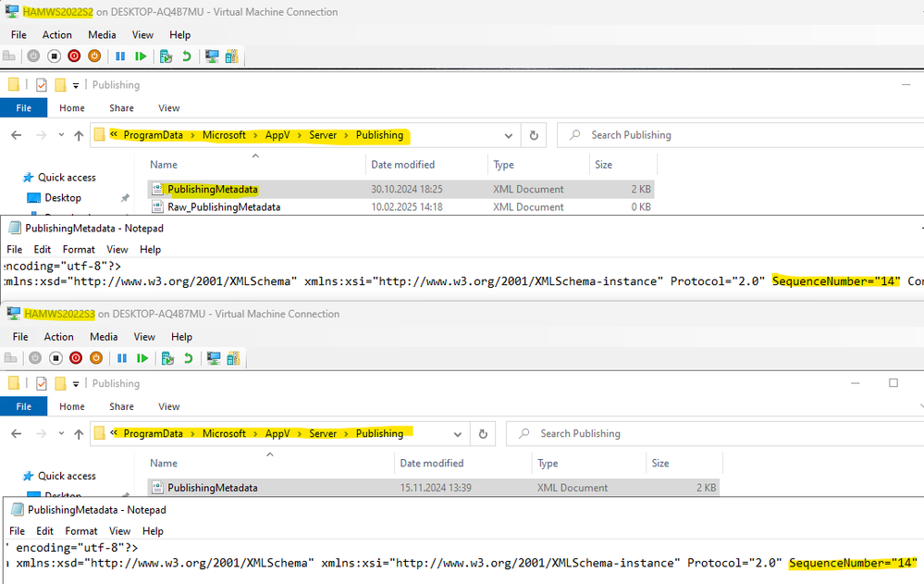Screen dimensions: 924x584
Task: Click ProgramData breadcrumb in lower Explorer address bar
Action: (x=154, y=433)
